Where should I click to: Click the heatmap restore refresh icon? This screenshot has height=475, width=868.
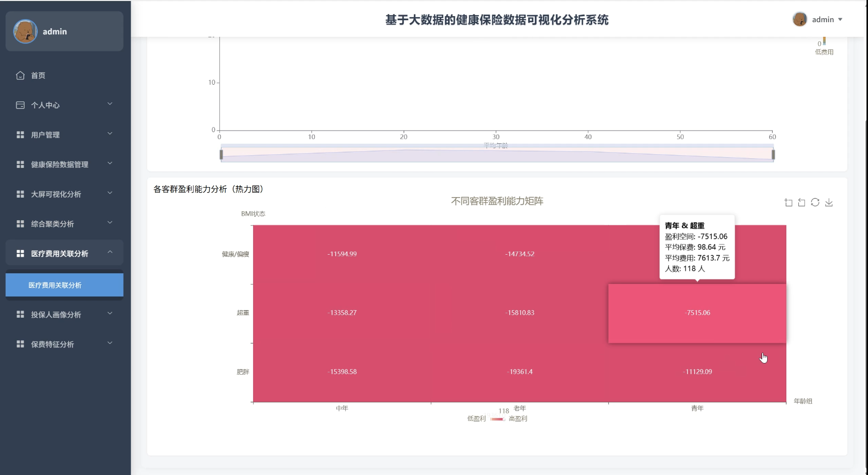click(x=815, y=203)
